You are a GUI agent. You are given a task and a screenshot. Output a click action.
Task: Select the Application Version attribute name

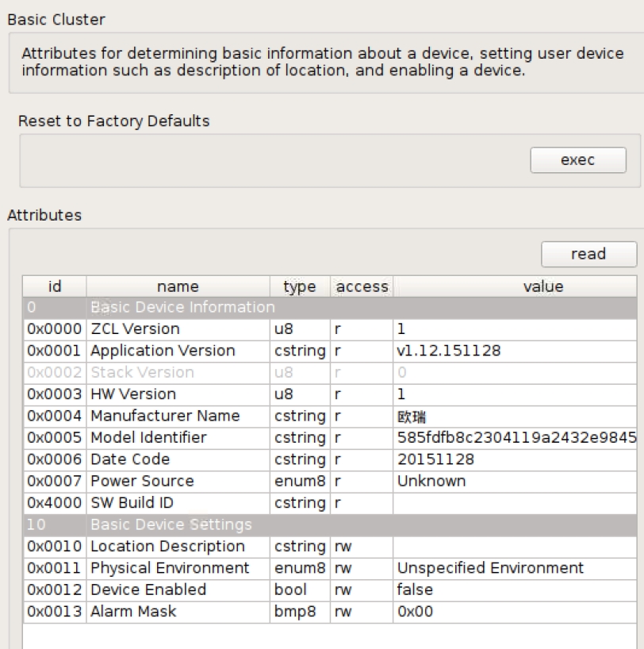pos(163,351)
